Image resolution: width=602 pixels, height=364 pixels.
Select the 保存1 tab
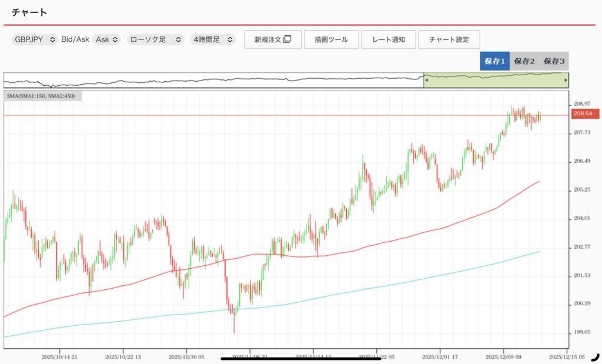click(x=494, y=61)
